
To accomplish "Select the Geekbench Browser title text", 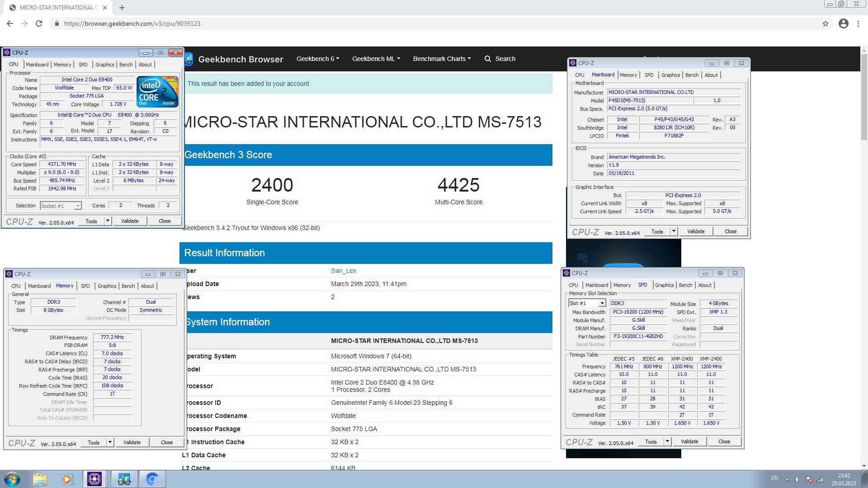I will click(241, 59).
